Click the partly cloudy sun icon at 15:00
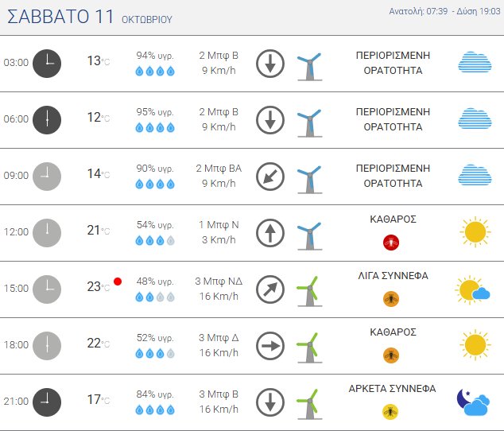 (472, 289)
